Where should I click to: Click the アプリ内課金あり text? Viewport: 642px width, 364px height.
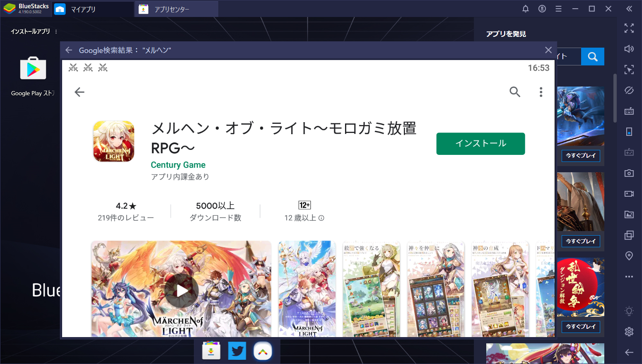click(x=180, y=177)
